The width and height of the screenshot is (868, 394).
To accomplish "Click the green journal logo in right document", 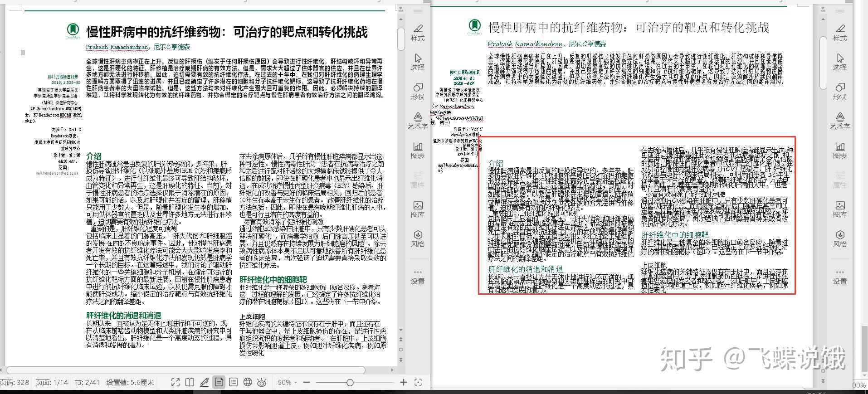I will (474, 26).
